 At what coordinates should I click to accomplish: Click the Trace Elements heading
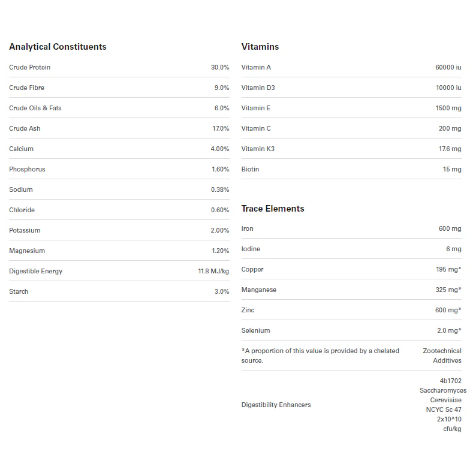coord(273,209)
